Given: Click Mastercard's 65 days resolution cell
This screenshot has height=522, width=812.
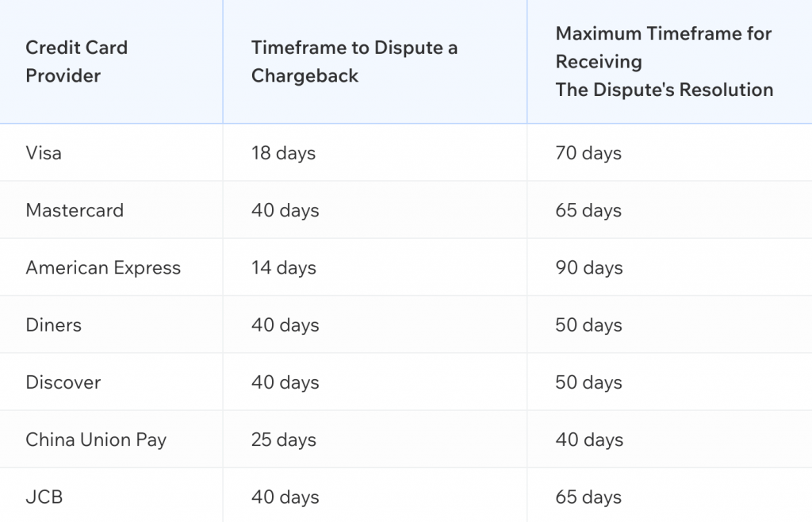Looking at the screenshot, I should tap(588, 210).
